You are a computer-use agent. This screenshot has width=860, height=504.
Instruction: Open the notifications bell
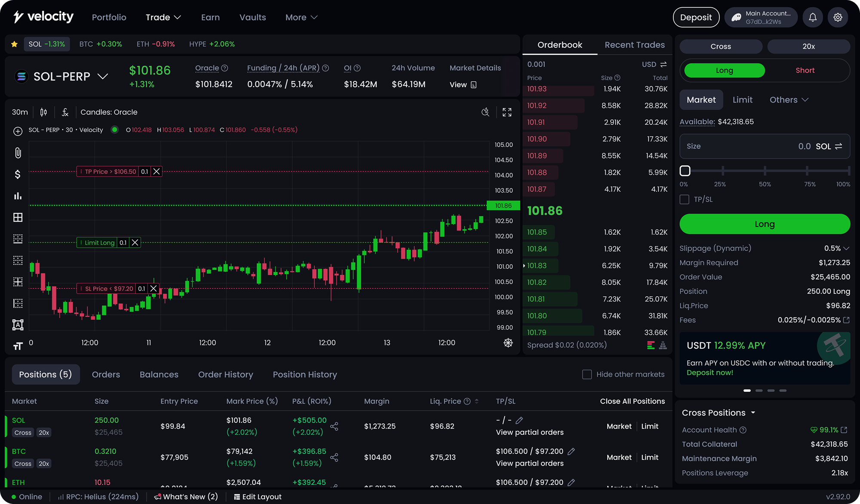click(x=813, y=17)
